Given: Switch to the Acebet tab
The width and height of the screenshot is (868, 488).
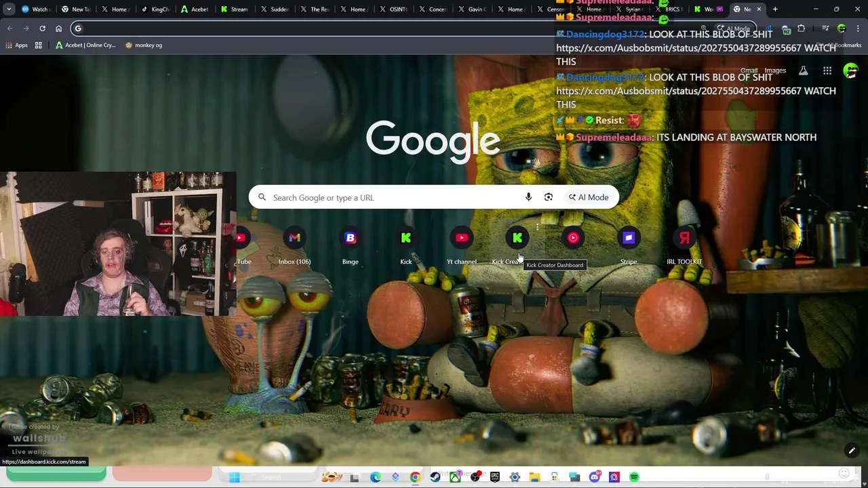Looking at the screenshot, I should tap(194, 9).
